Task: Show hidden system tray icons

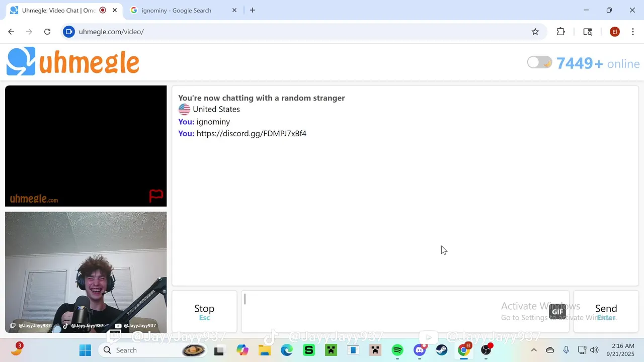Action: (x=534, y=350)
